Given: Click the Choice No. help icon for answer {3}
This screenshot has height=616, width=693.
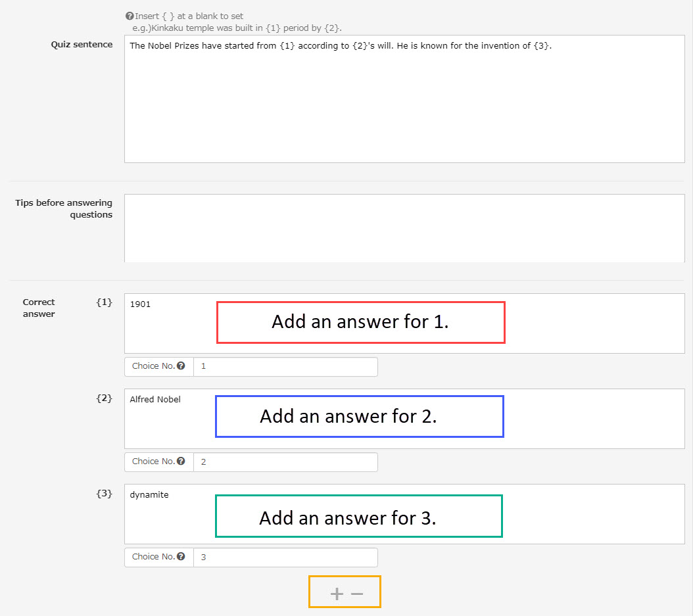Looking at the screenshot, I should click(181, 557).
